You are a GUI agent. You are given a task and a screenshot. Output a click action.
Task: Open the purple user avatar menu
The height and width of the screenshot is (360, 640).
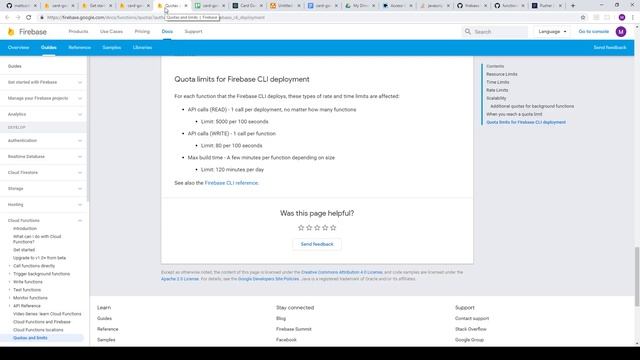pos(621,31)
